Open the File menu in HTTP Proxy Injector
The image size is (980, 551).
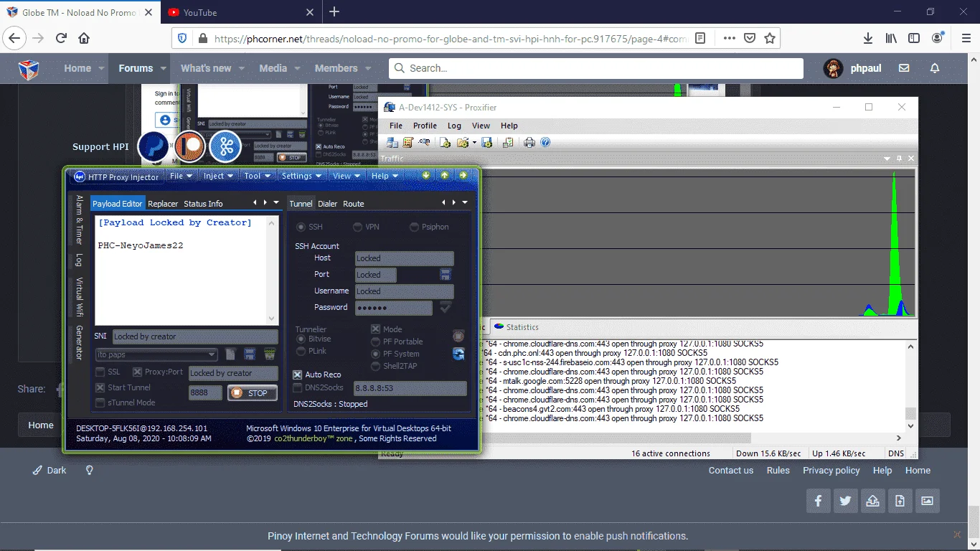(x=181, y=176)
